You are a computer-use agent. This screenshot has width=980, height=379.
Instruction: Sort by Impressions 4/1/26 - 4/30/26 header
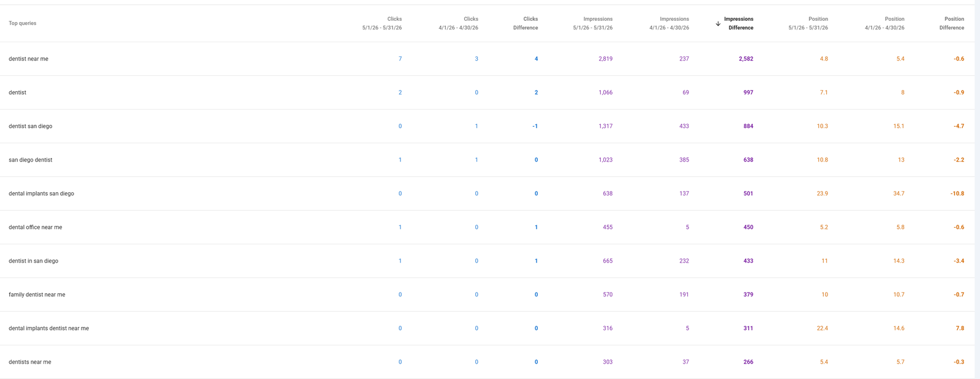click(669, 23)
